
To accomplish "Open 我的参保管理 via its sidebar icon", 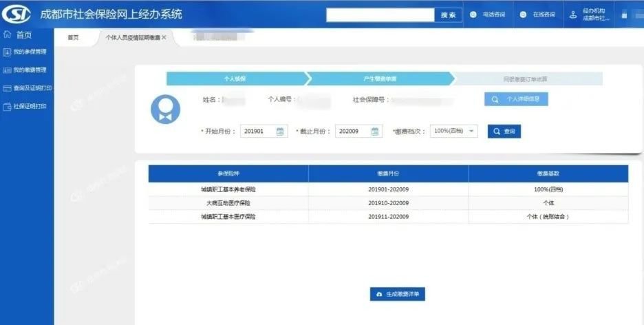I will pos(7,52).
